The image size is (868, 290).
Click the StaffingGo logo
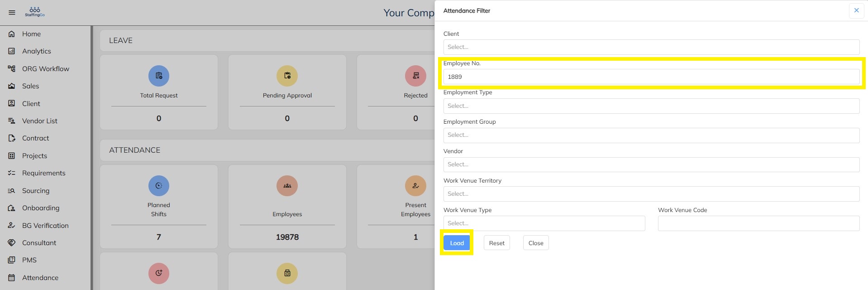pyautogui.click(x=35, y=12)
